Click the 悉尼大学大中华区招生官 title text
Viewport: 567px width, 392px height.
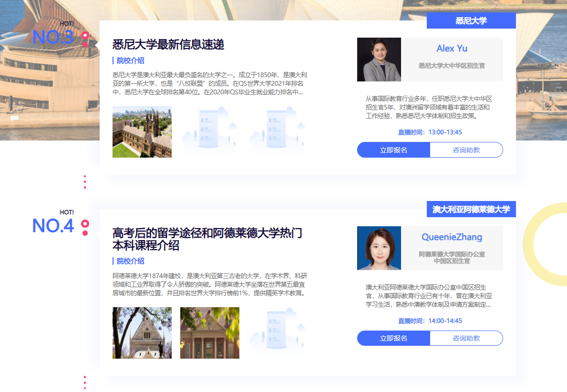pos(452,66)
